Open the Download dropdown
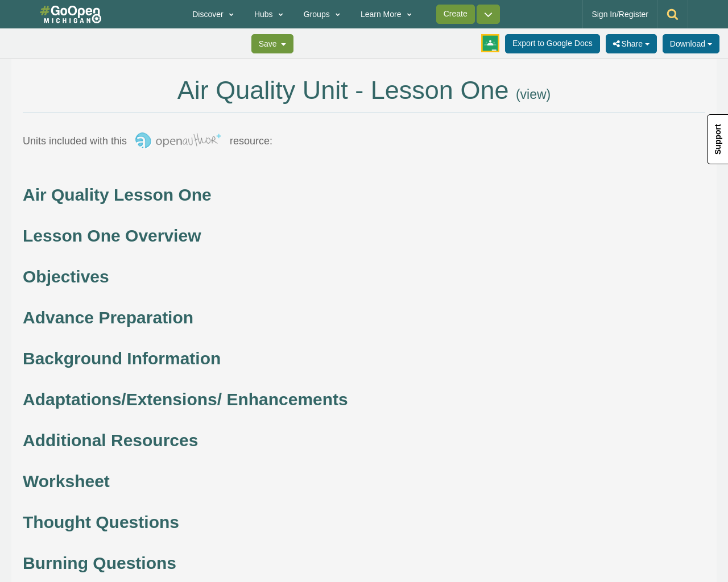 [690, 43]
